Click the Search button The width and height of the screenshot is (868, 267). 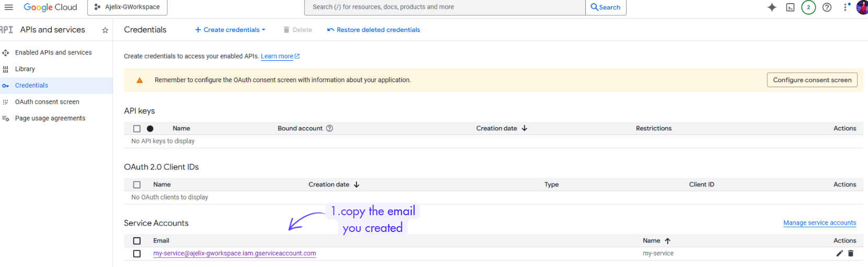pos(606,7)
